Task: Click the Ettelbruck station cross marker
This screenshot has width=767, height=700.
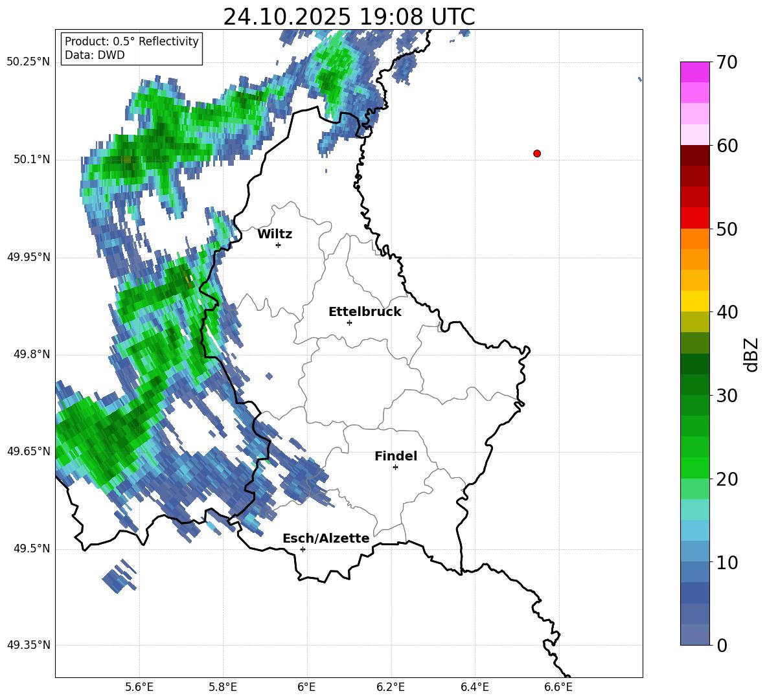Action: (x=349, y=322)
